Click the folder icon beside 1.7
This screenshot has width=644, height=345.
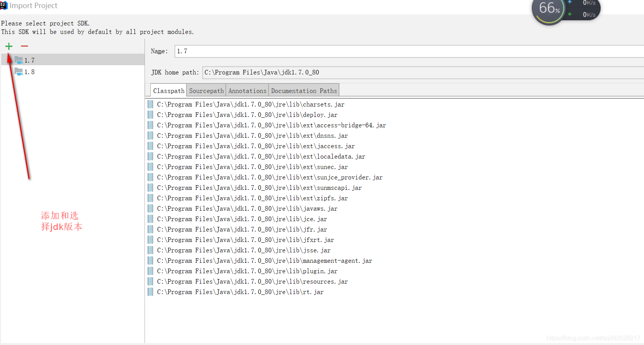coord(18,60)
